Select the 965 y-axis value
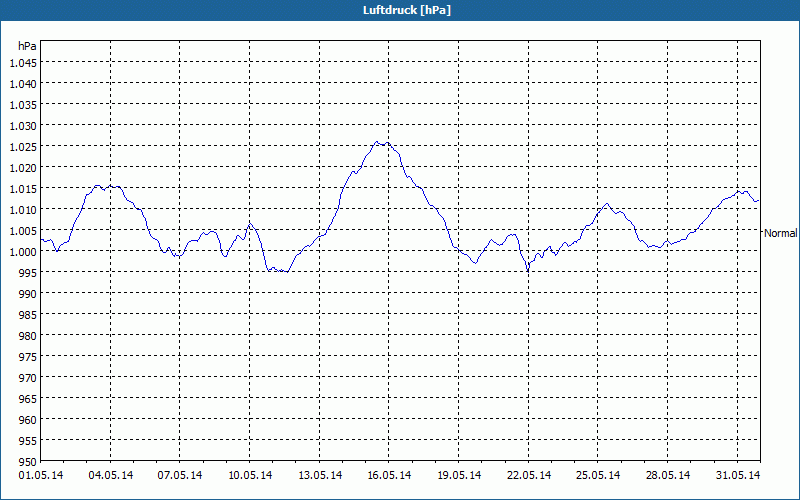The height and width of the screenshot is (500, 800). pyautogui.click(x=28, y=398)
